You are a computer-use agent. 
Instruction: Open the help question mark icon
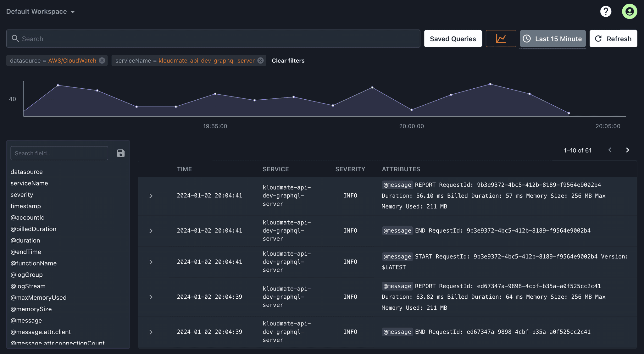tap(606, 11)
